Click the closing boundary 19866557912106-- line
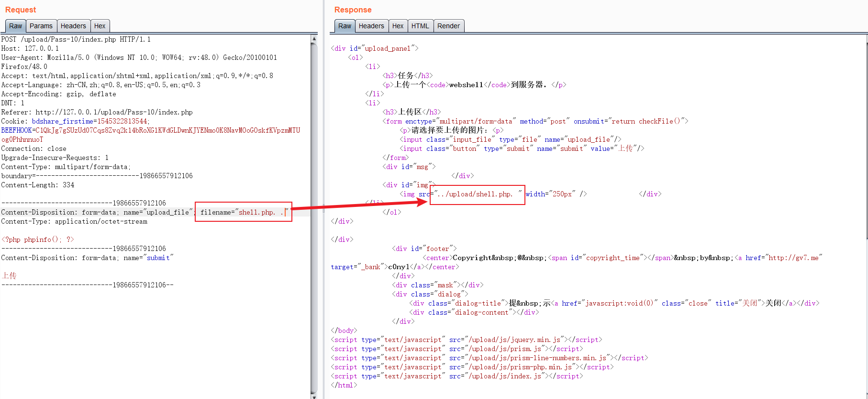This screenshot has height=399, width=868. (87, 285)
